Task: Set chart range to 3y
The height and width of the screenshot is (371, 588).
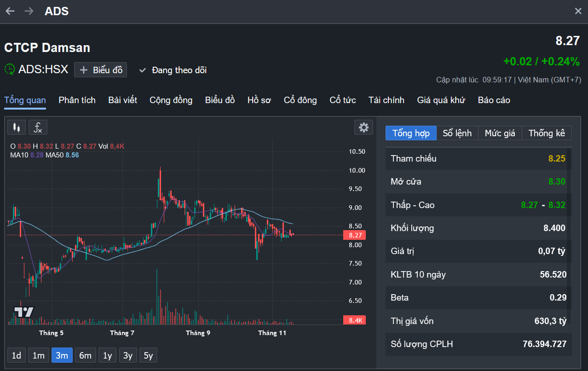Action: 128,355
